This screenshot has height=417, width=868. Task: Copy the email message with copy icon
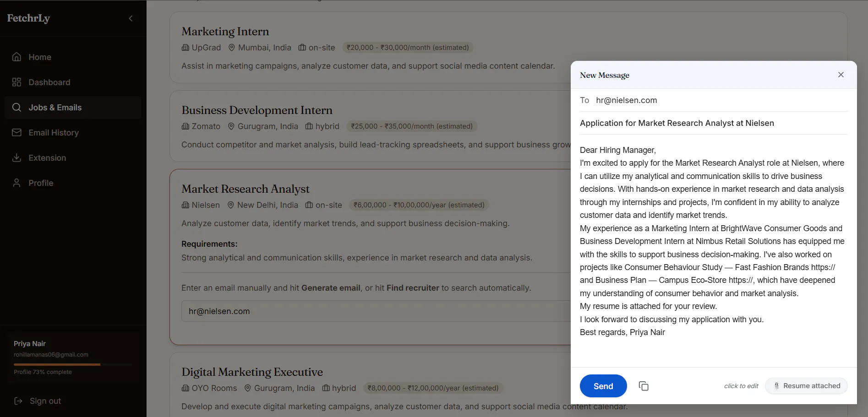644,386
